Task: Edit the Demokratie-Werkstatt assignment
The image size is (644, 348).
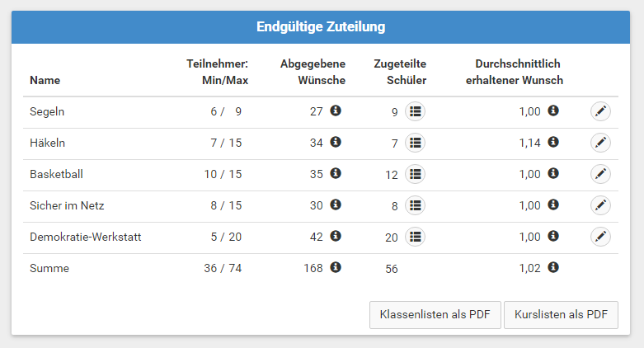Action: pos(600,237)
